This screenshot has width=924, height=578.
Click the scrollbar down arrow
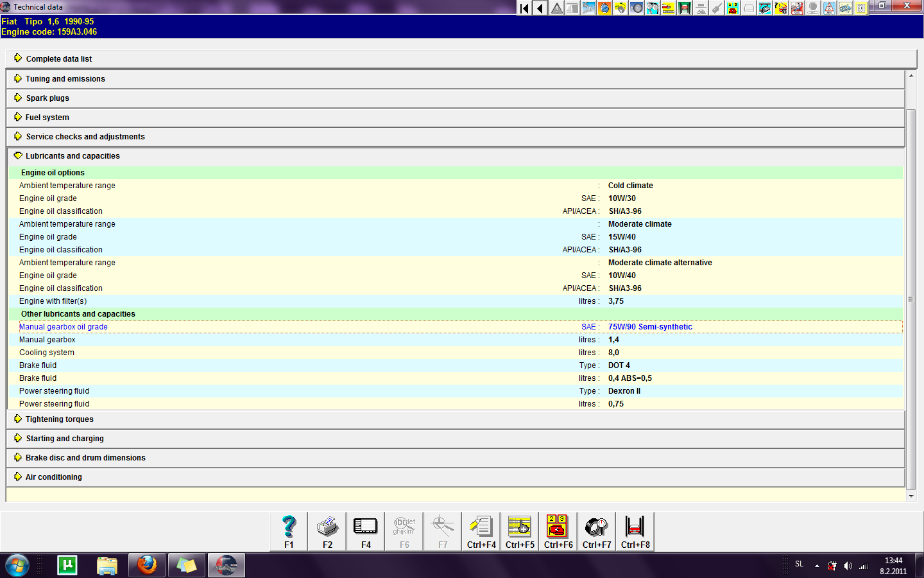[x=911, y=496]
